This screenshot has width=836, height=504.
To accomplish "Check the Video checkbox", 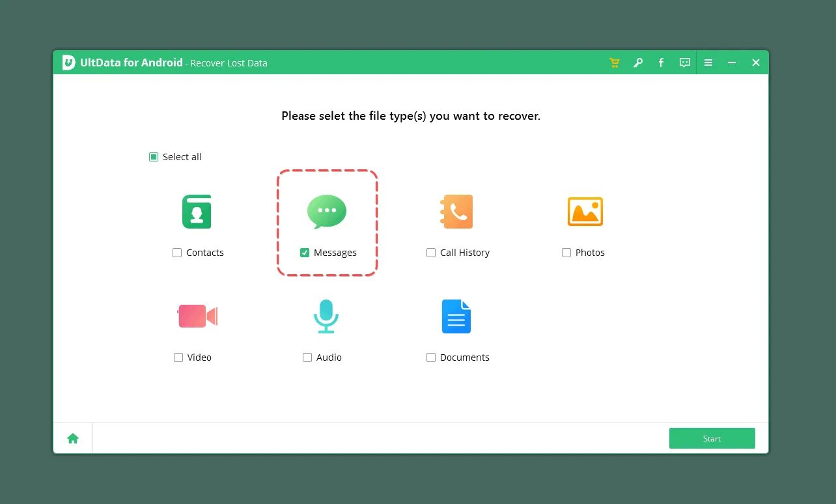I will coord(178,357).
